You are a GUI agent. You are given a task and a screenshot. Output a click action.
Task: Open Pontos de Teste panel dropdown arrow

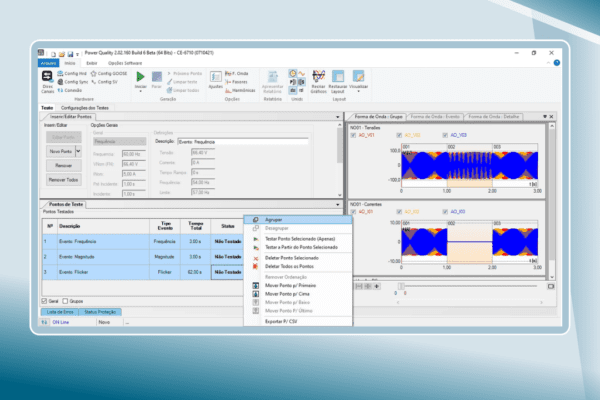[338, 205]
